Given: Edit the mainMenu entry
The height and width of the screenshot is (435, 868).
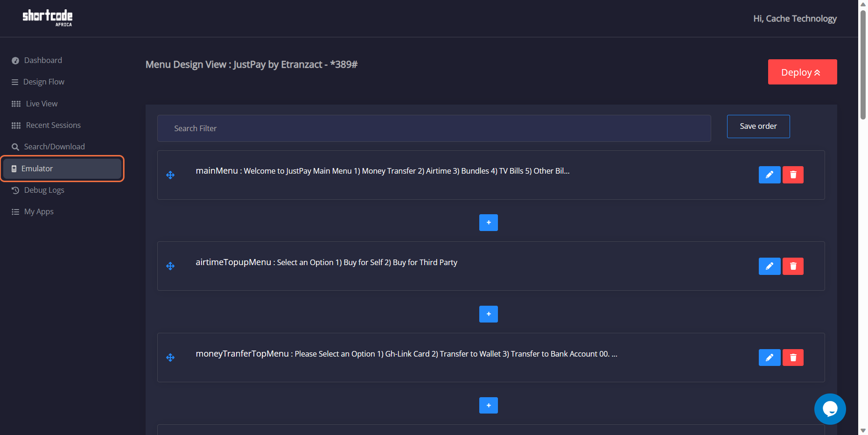Looking at the screenshot, I should pos(770,175).
